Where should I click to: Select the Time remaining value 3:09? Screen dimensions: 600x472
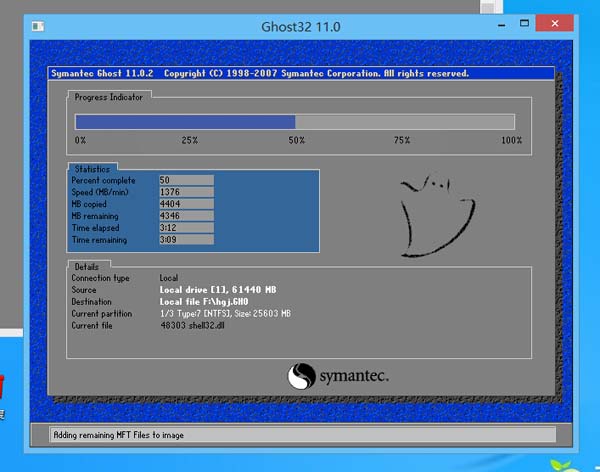pos(186,239)
